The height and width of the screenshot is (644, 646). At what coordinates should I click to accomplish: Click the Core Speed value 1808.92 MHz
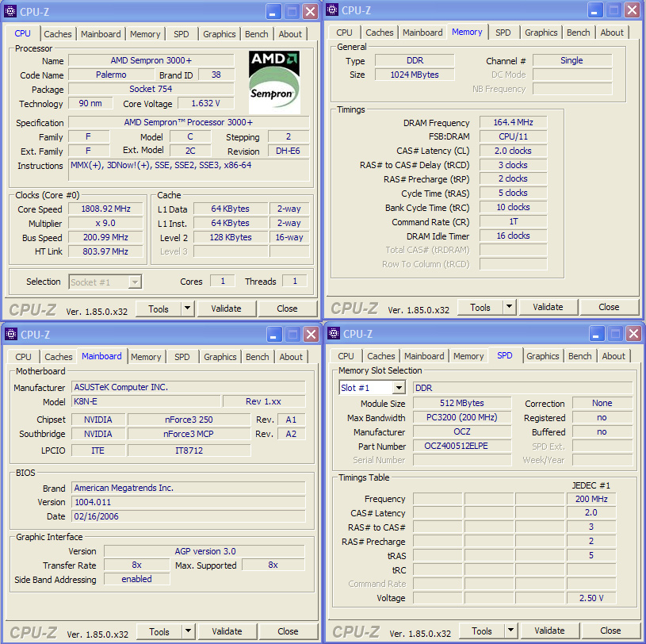pos(105,209)
